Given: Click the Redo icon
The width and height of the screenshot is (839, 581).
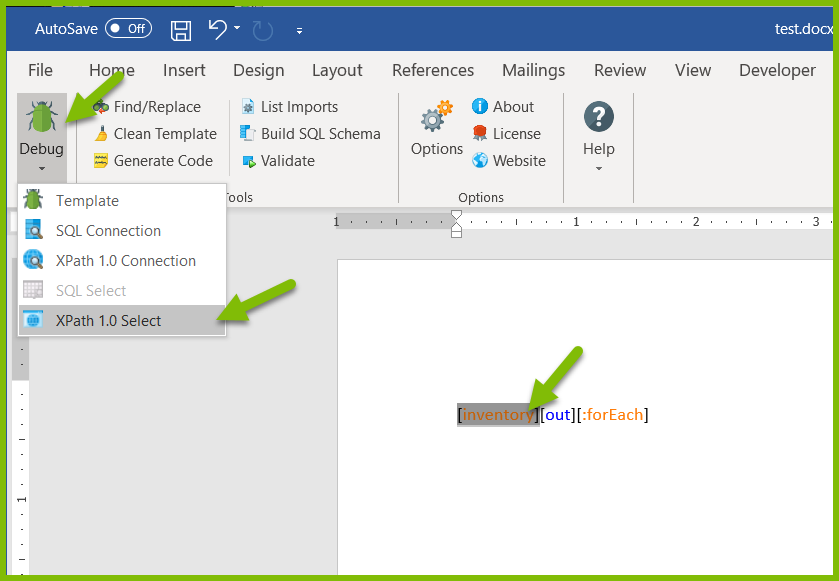Looking at the screenshot, I should (263, 30).
